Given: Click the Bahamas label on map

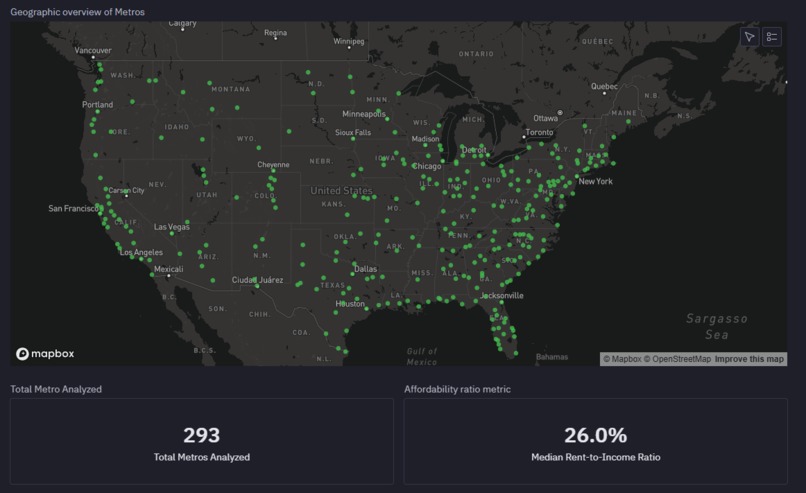Looking at the screenshot, I should pos(552,357).
